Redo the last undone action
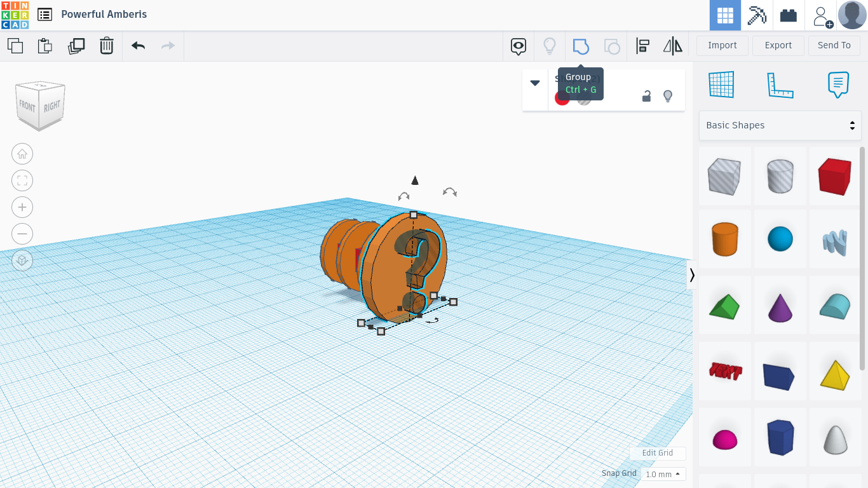 (x=168, y=46)
